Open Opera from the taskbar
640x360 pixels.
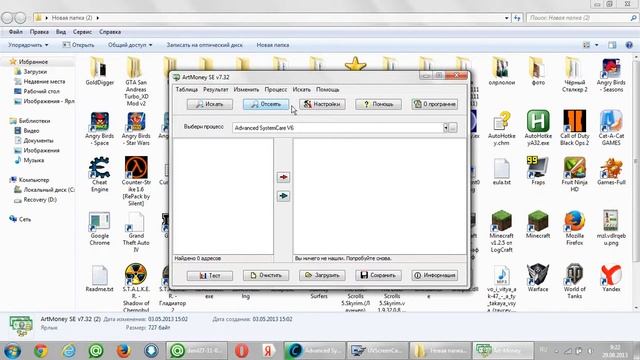point(242,351)
